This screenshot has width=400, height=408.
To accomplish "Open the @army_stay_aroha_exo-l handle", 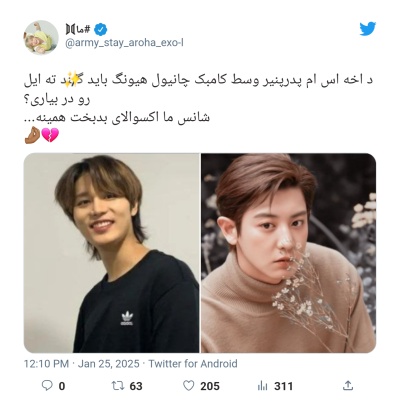I will pos(124,43).
